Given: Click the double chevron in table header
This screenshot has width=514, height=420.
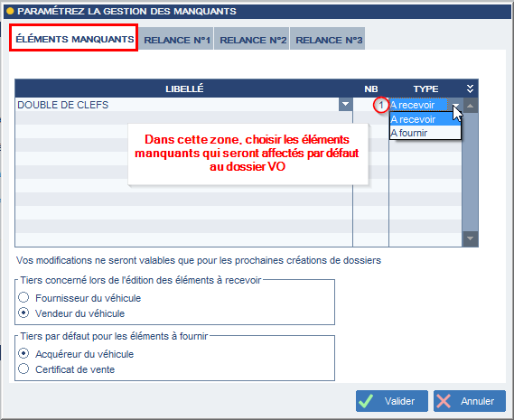Looking at the screenshot, I should coord(470,89).
